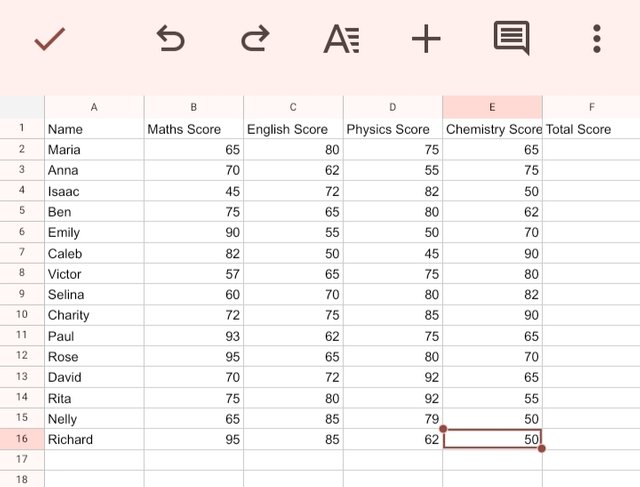This screenshot has width=640, height=487.
Task: Open the three-dot overflow menu
Action: (596, 40)
